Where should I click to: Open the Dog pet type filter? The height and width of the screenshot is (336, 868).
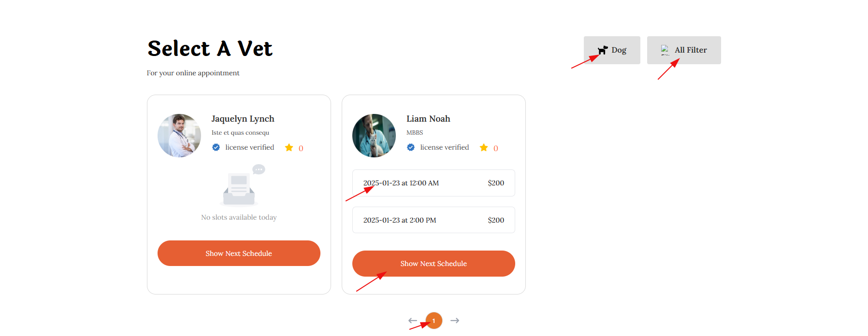[612, 50]
